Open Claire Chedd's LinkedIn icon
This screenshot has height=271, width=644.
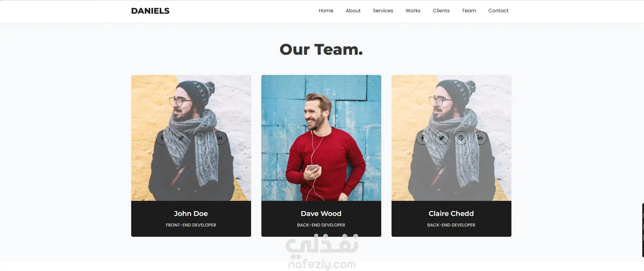(x=480, y=138)
